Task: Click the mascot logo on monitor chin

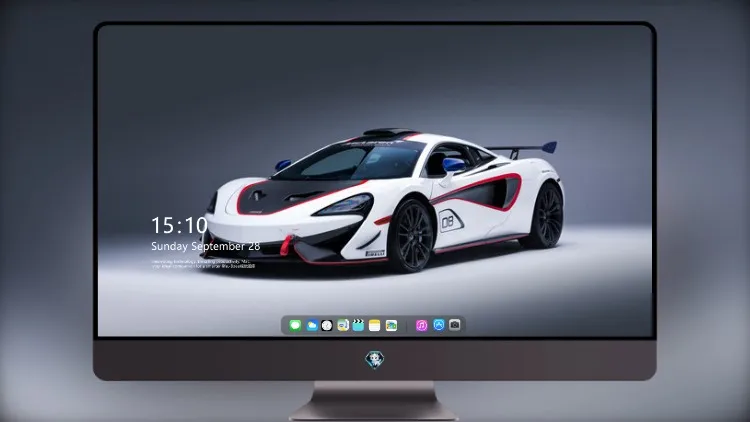Action: tap(375, 360)
